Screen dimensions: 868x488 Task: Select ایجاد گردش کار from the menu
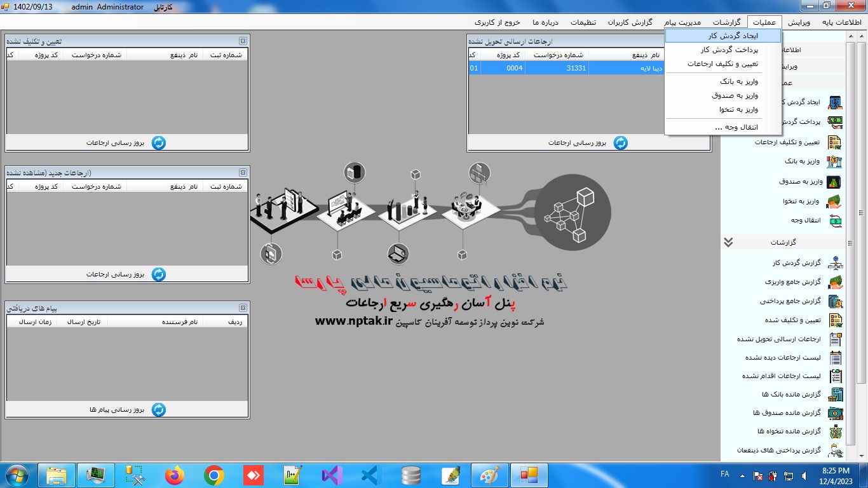[x=723, y=36]
